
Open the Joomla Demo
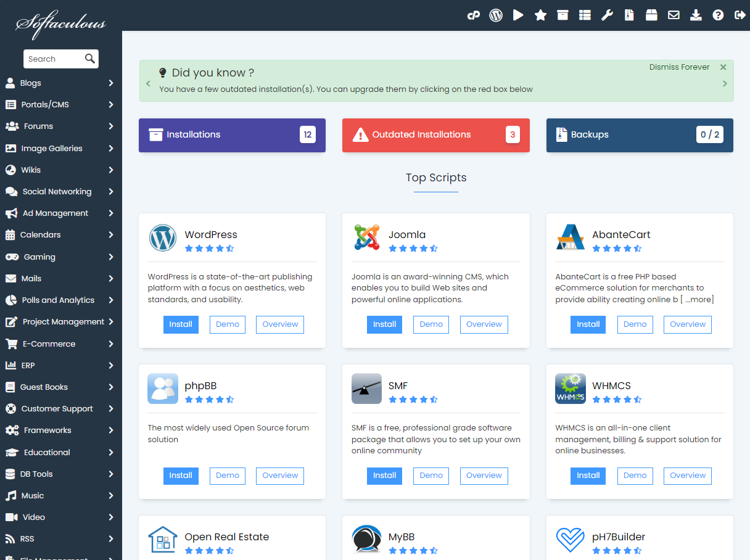(431, 324)
